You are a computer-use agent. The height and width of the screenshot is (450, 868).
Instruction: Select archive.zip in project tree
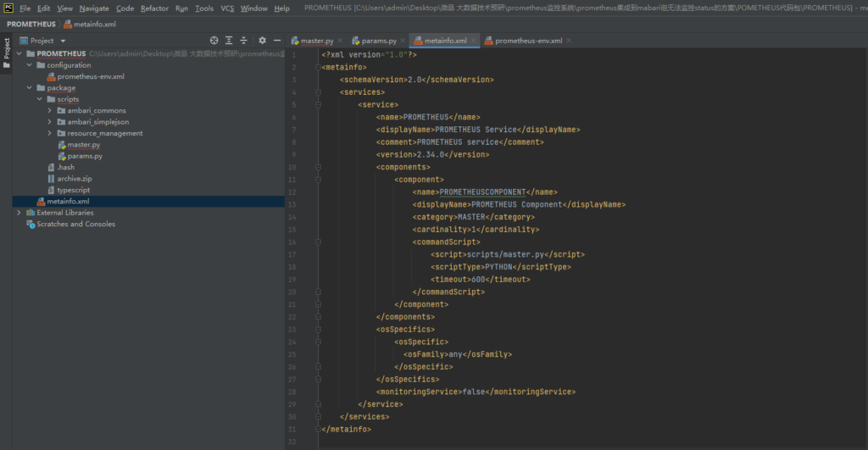coord(75,179)
